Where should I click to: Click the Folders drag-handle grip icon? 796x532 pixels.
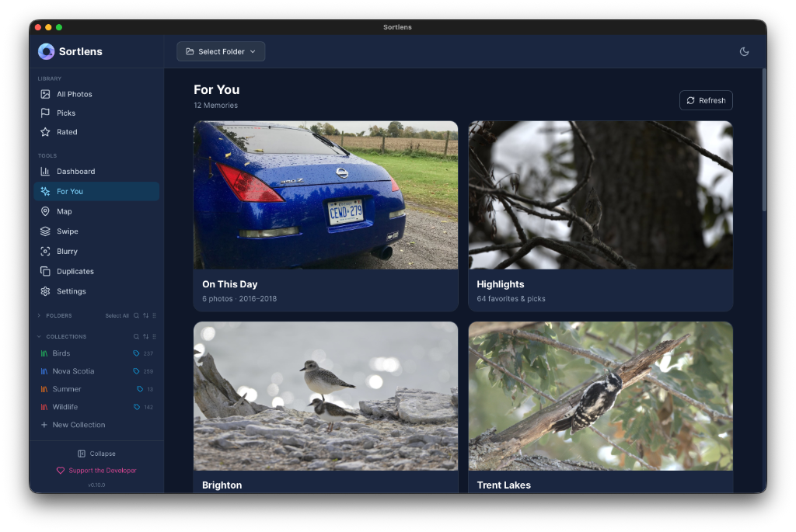coord(155,315)
